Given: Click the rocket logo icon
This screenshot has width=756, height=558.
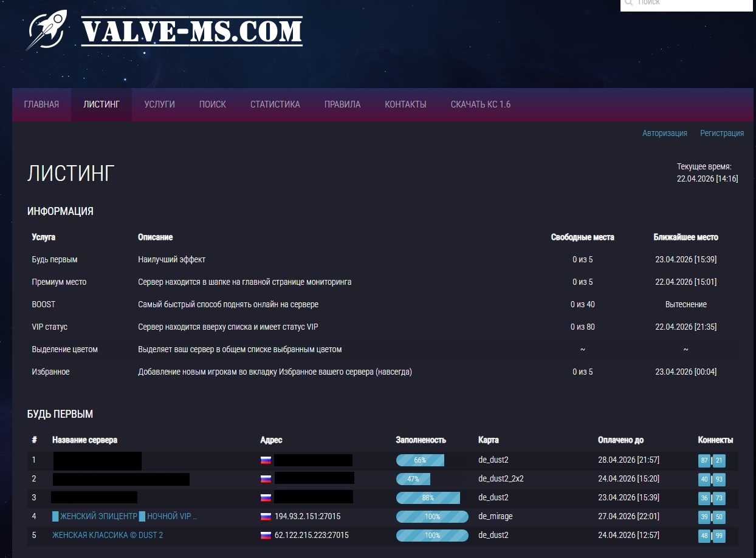Looking at the screenshot, I should pyautogui.click(x=47, y=30).
